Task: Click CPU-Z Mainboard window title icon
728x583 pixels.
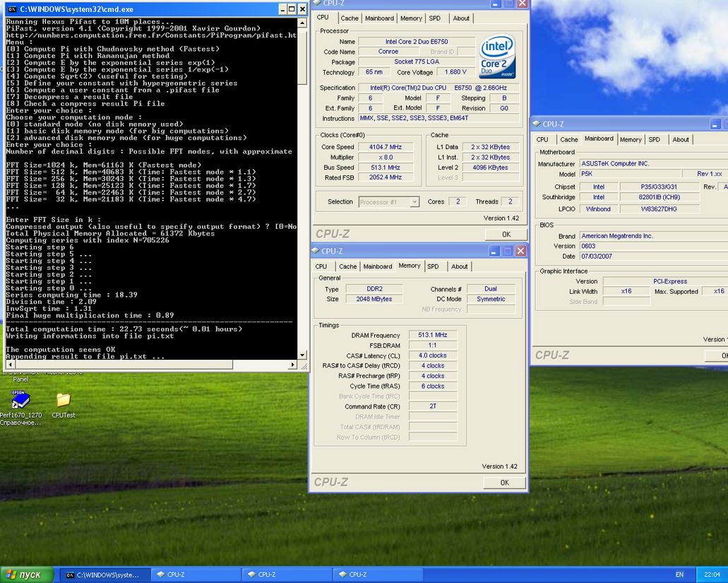Action: [537, 124]
